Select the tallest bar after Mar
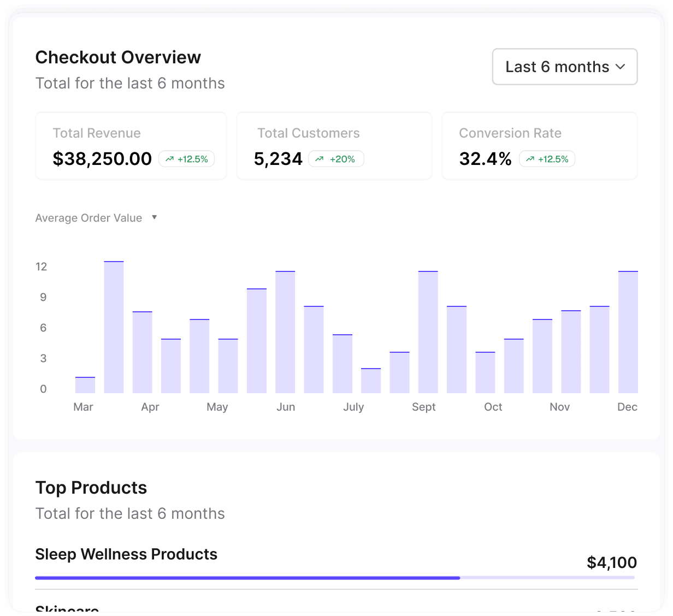The image size is (673, 616). click(114, 327)
